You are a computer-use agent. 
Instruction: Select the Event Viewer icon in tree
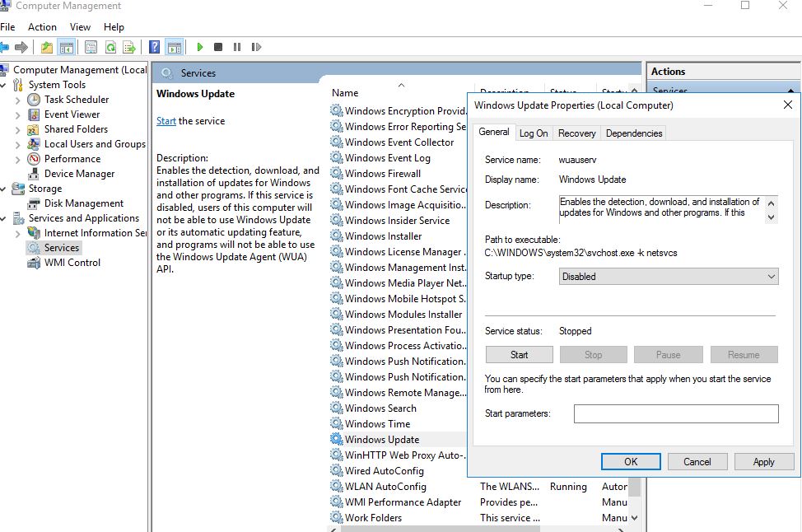(34, 114)
